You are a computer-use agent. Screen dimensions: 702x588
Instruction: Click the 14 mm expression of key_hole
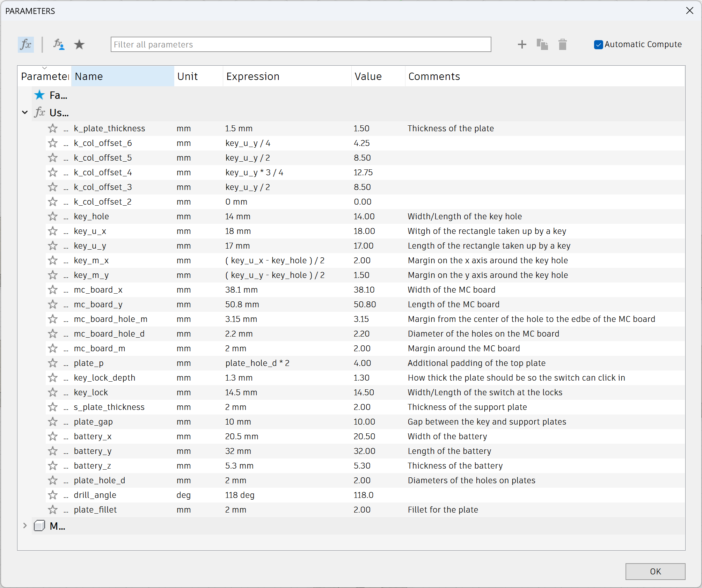pyautogui.click(x=238, y=216)
